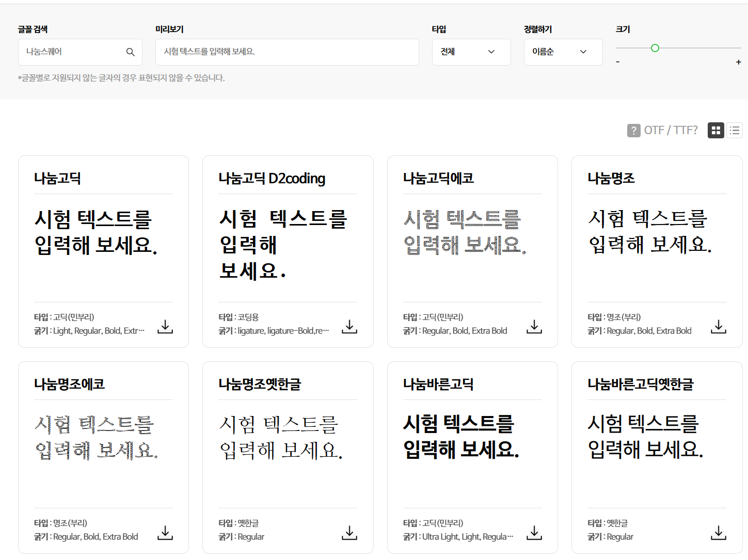The height and width of the screenshot is (560, 748).
Task: Open the 나눔고딕 font card title
Action: (57, 179)
